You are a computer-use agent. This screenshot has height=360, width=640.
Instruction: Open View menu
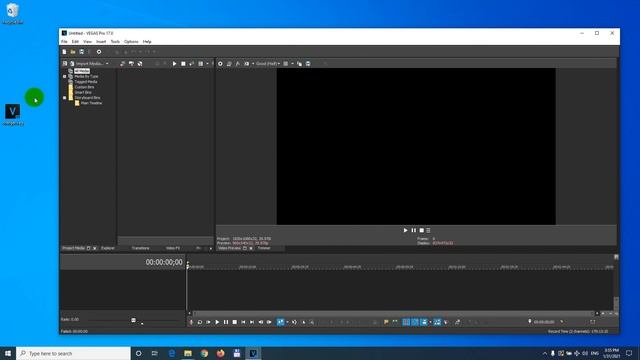pyautogui.click(x=87, y=42)
